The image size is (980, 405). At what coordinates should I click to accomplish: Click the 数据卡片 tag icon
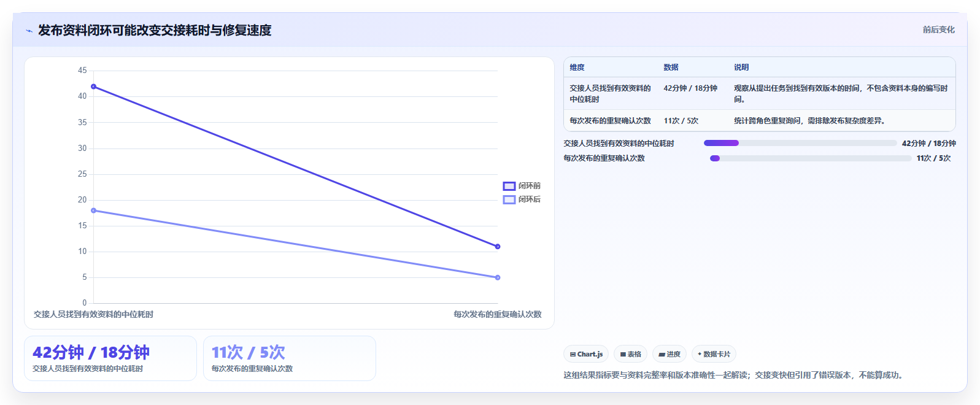tap(700, 354)
